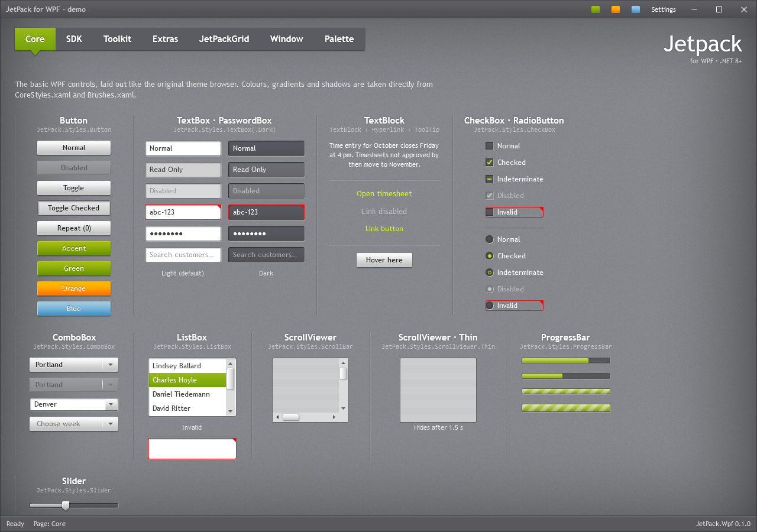The height and width of the screenshot is (532, 757).
Task: Click the Link button hyperlink
Action: pos(384,229)
